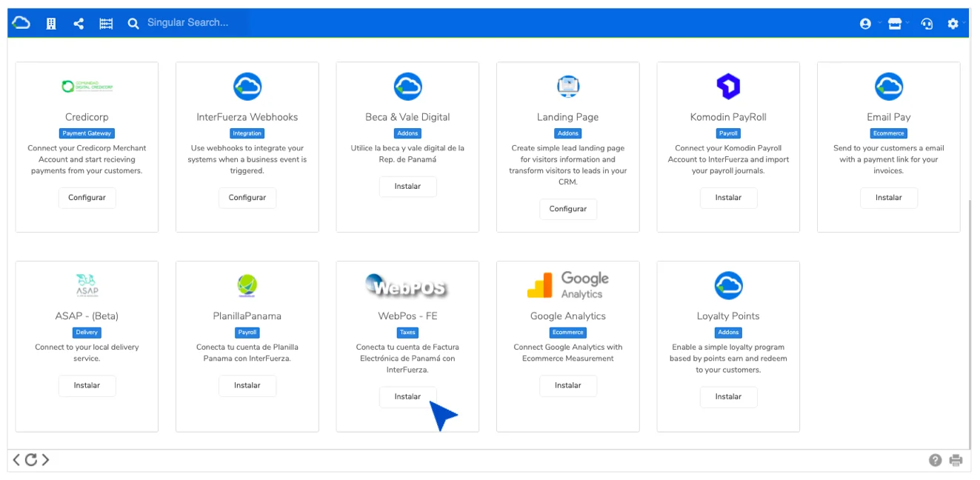
Task: Install Beca & Vale Digital
Action: coord(407,187)
